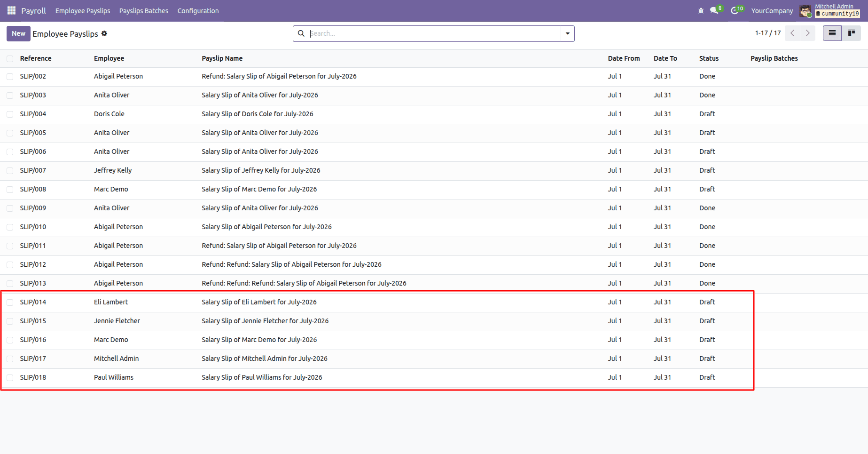Open payslip SLIP/011 refund row
Screen dimensions: 868x454
279,246
